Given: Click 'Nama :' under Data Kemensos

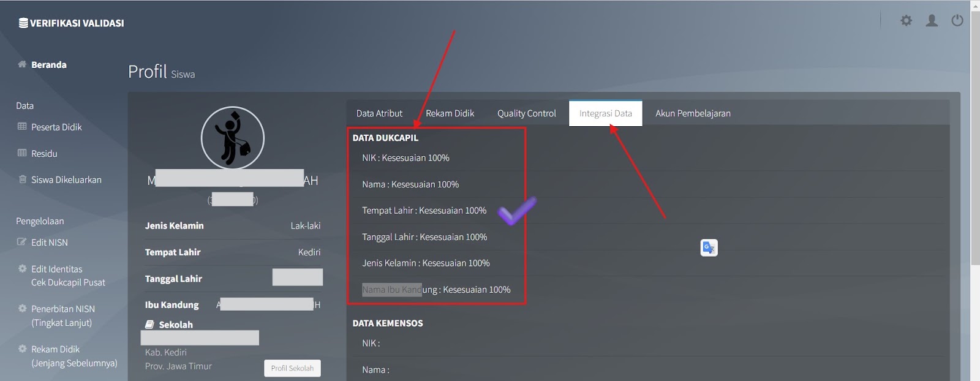Looking at the screenshot, I should [x=375, y=370].
